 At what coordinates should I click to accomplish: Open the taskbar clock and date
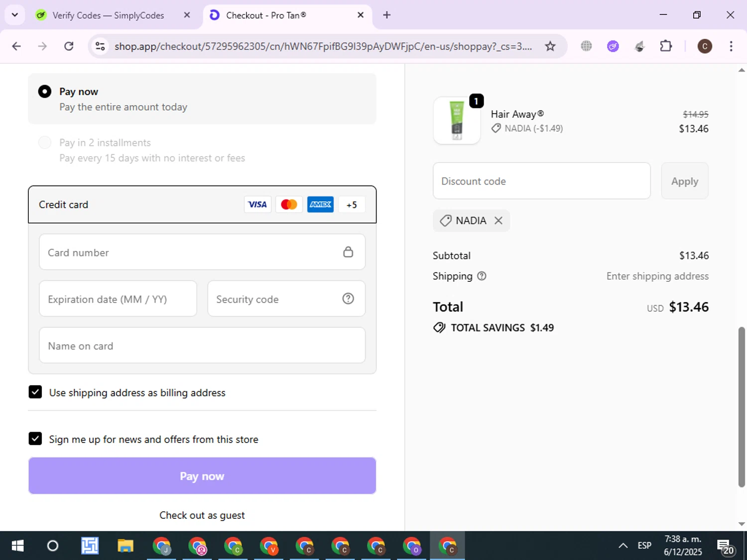(683, 546)
